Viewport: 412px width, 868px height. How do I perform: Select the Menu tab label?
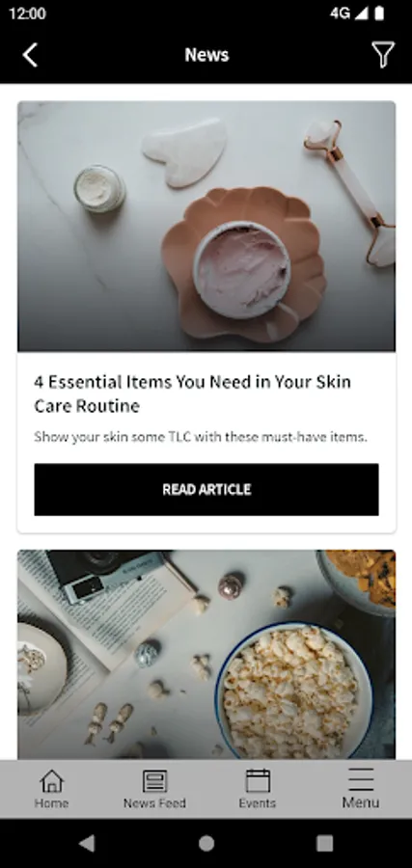pyautogui.click(x=361, y=802)
